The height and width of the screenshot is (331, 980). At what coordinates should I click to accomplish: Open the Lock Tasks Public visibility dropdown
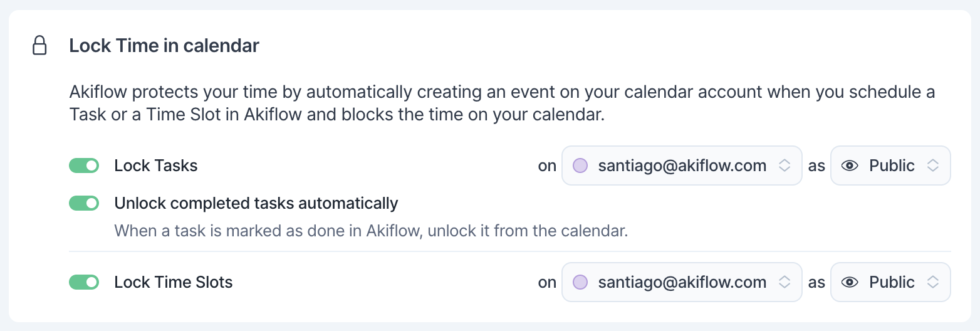pyautogui.click(x=890, y=165)
